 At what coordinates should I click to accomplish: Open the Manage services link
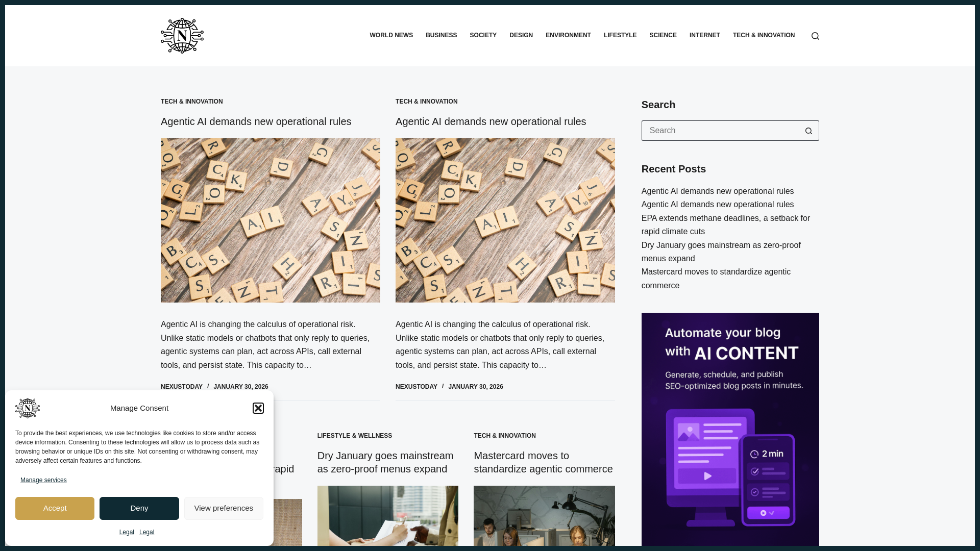pyautogui.click(x=43, y=480)
